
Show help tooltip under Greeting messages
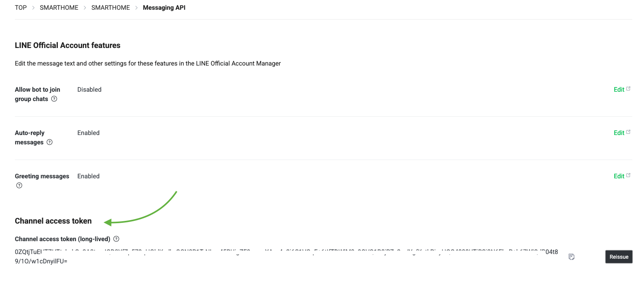[x=19, y=186]
